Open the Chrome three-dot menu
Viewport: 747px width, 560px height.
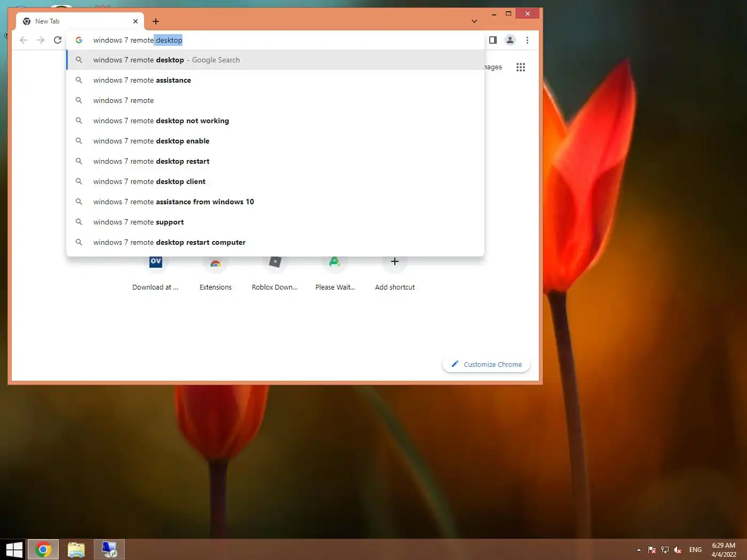coord(527,40)
